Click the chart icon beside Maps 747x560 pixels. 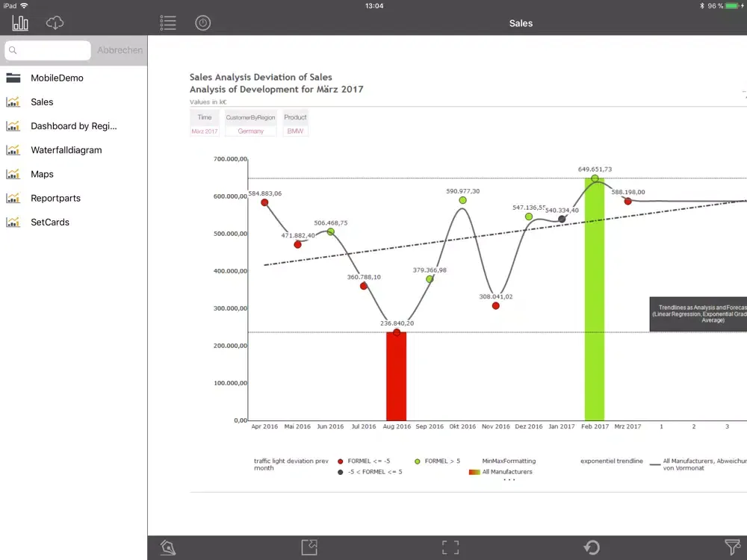tap(13, 174)
